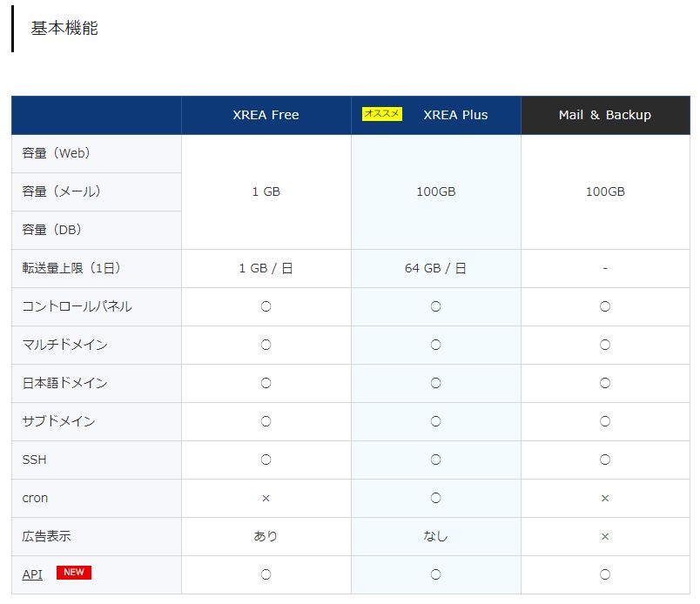Click the yellow オススメ badge
Viewport: 700px width, 604px height.
(382, 114)
